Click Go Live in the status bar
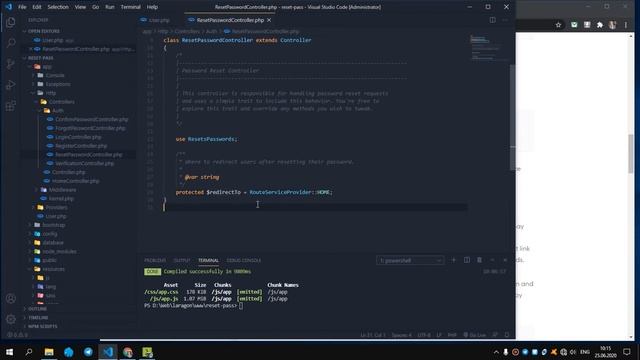 pyautogui.click(x=474, y=335)
